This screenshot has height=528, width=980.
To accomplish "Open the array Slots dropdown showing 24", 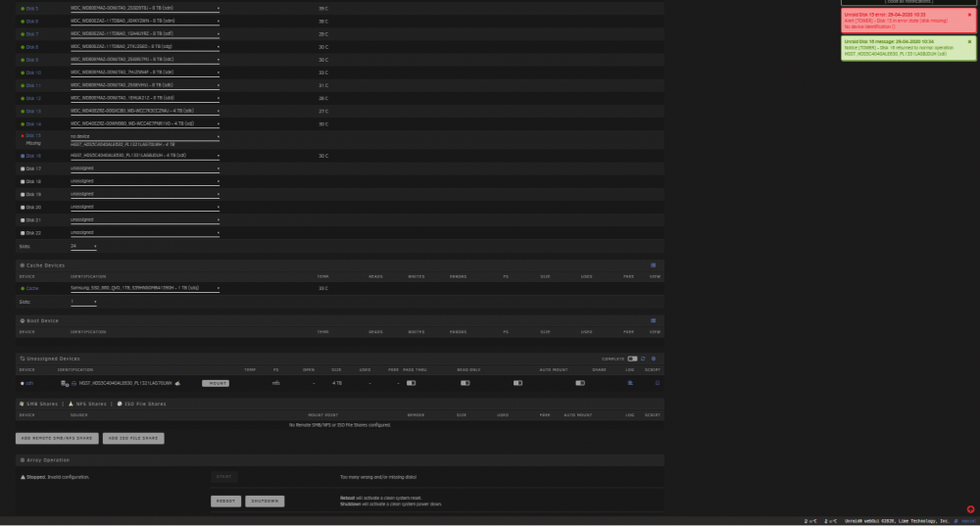I will (x=83, y=247).
